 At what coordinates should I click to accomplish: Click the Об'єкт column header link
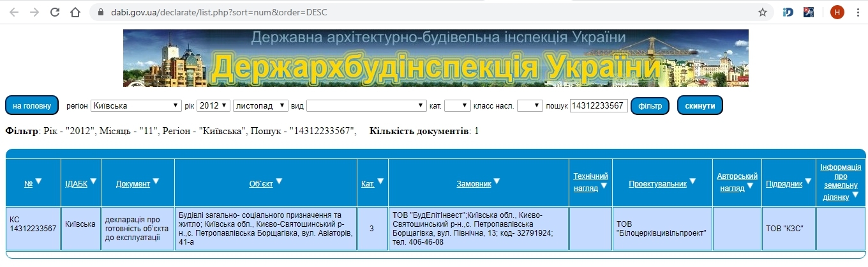pyautogui.click(x=261, y=184)
